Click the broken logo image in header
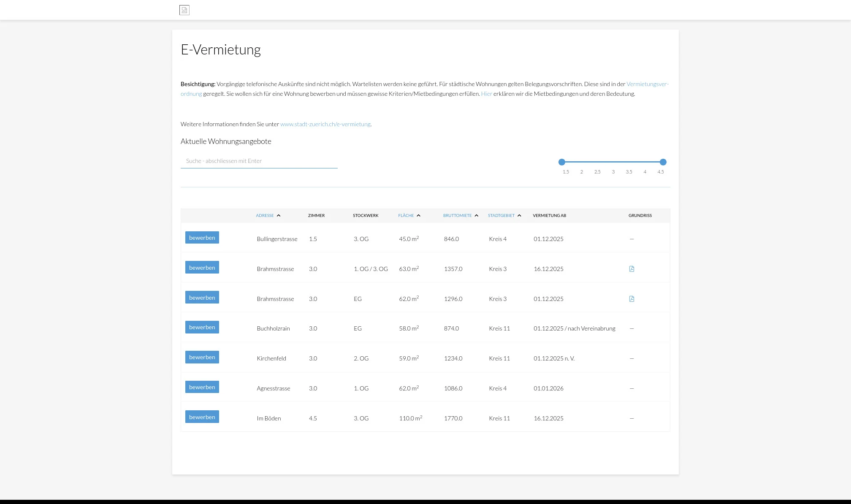 (184, 10)
